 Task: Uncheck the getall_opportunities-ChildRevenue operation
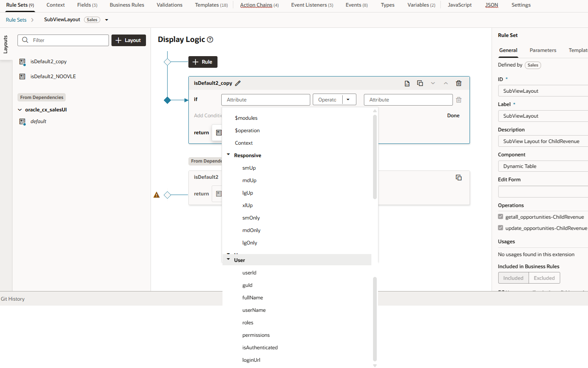pyautogui.click(x=500, y=216)
